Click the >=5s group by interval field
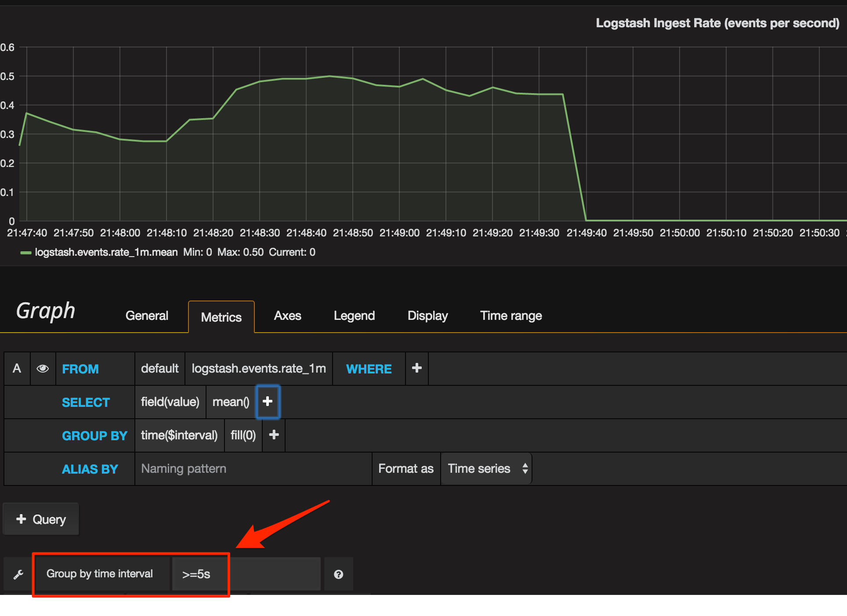Screen dimensions: 847x616 pyautogui.click(x=196, y=574)
